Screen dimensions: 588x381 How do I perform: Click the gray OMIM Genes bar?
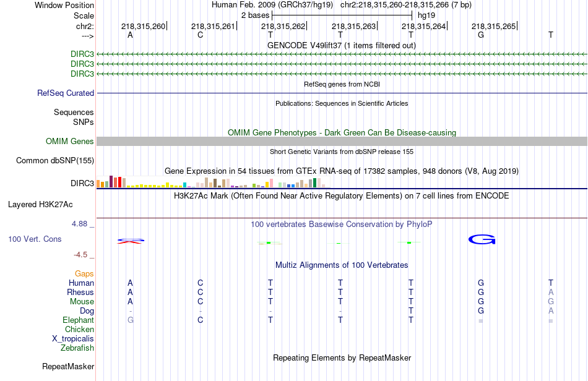pos(342,141)
